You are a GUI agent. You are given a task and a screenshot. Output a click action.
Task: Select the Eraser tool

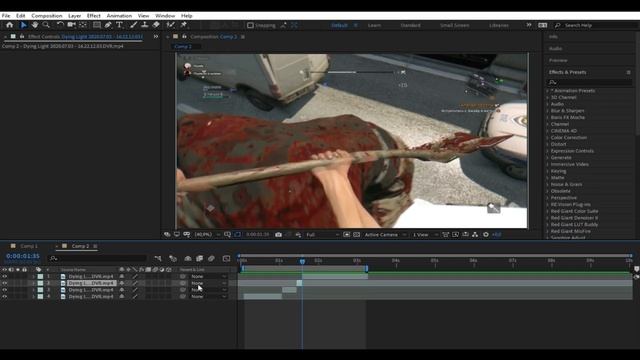156,25
